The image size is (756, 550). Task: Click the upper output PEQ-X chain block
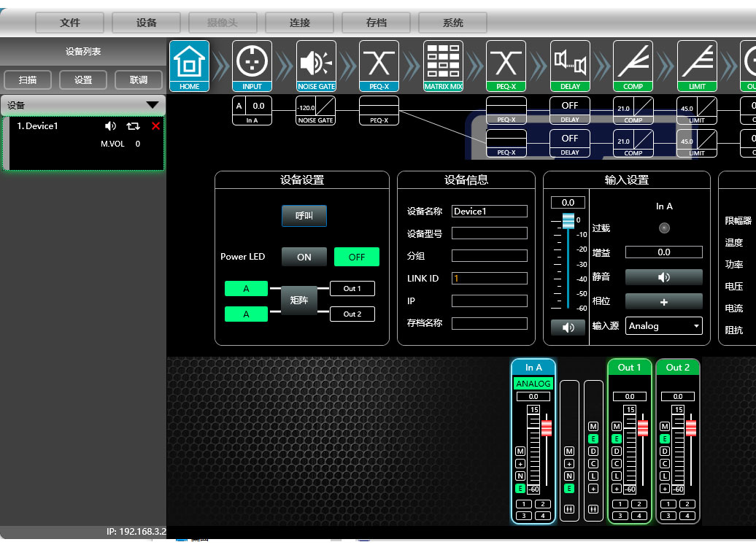506,110
